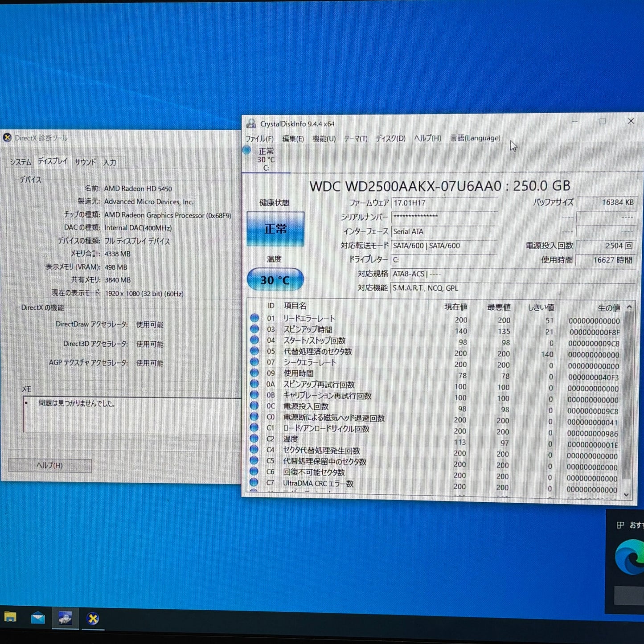This screenshot has width=644, height=644.
Task: Click status circle for 0A スピンアップ再試行回数
Action: click(x=254, y=384)
